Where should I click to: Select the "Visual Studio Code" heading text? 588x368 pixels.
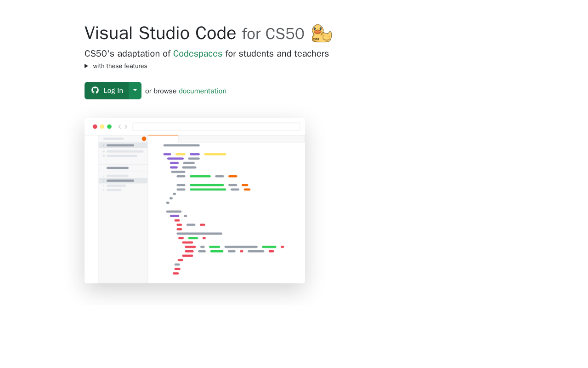(160, 33)
